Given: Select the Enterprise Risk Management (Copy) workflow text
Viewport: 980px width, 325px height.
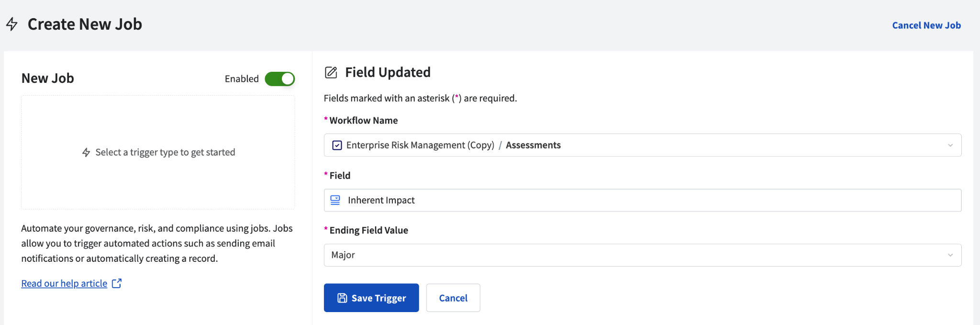Looking at the screenshot, I should coord(420,145).
